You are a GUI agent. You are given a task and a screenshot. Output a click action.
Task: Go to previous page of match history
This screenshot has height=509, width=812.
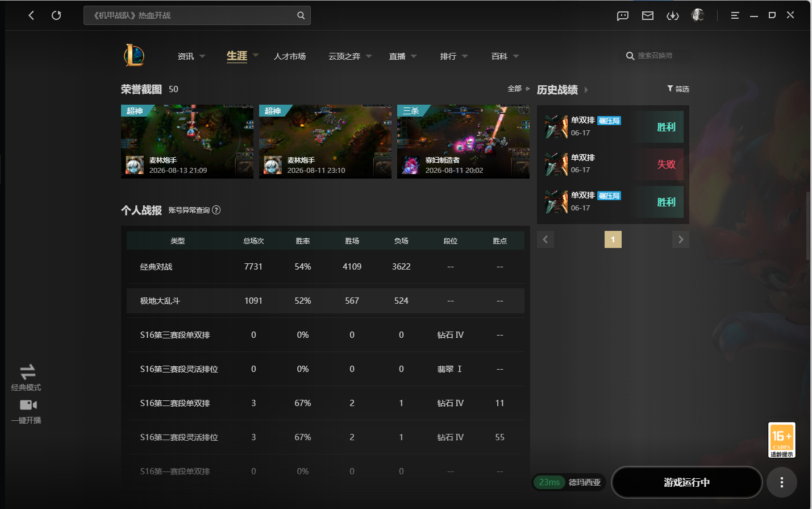pos(546,239)
